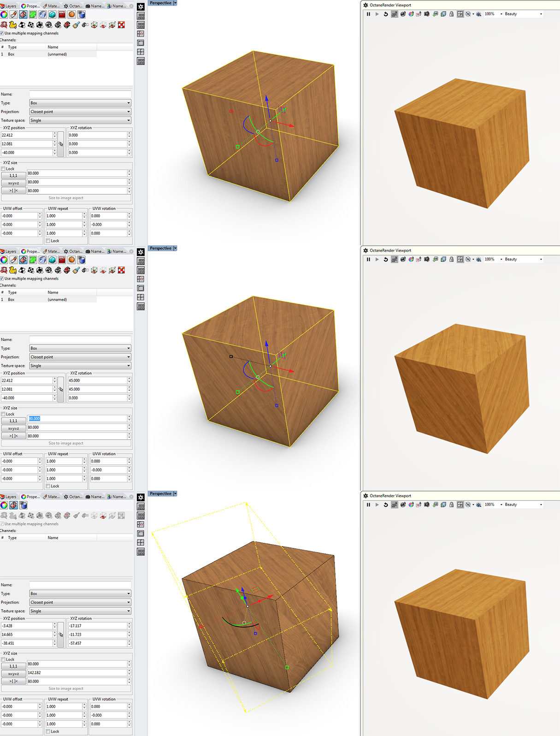Select the channel row 'Box (unnamed)' in top panel

click(48, 54)
